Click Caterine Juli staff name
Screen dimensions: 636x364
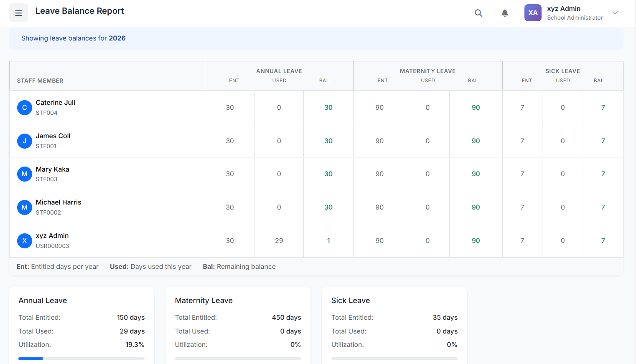coord(56,103)
